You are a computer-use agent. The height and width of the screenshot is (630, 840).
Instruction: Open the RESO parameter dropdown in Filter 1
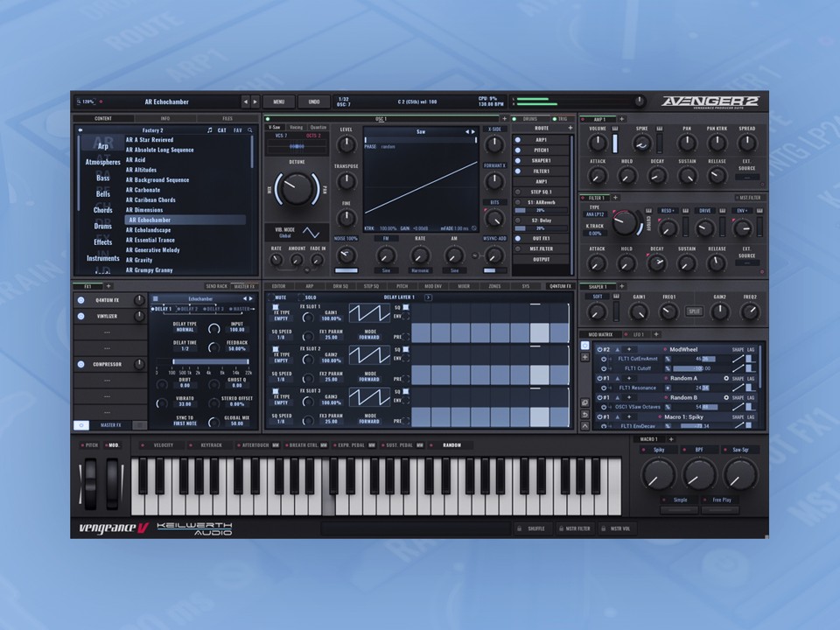[667, 211]
